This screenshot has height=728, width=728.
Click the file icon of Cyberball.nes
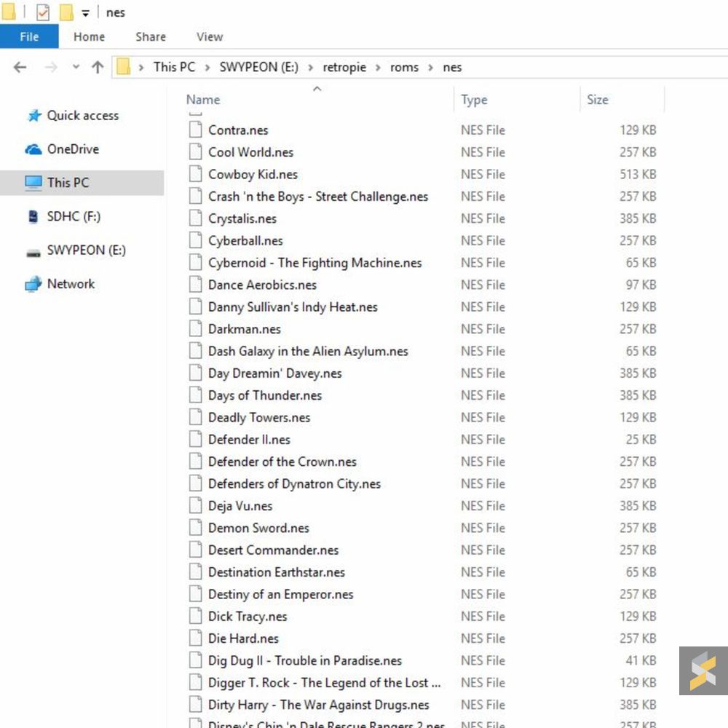pos(195,240)
